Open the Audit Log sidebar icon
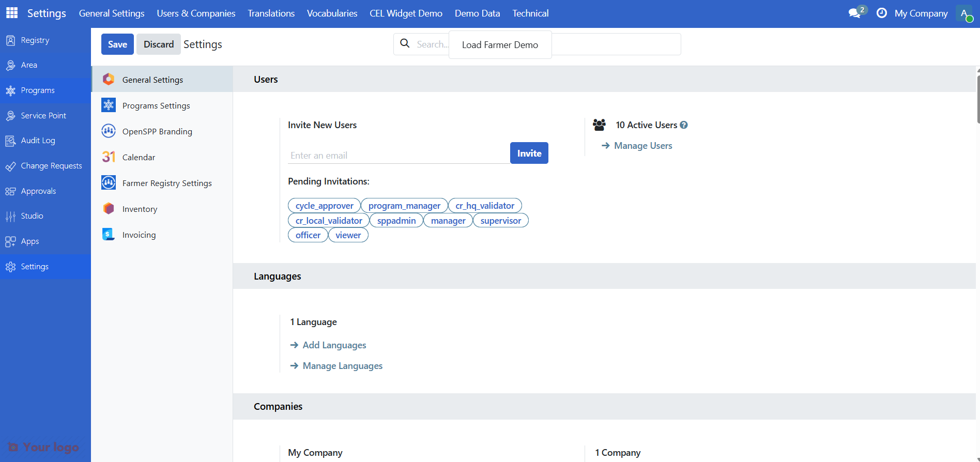This screenshot has width=980, height=462. click(x=10, y=141)
